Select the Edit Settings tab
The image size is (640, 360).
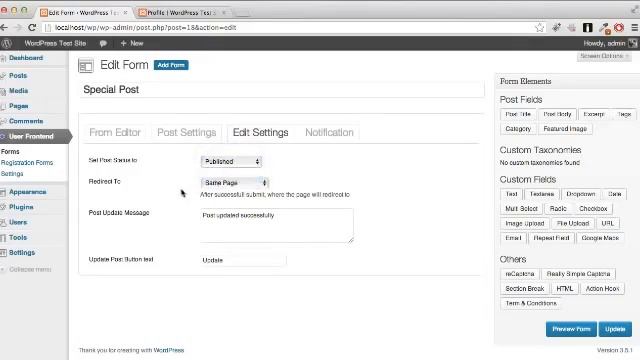click(260, 133)
